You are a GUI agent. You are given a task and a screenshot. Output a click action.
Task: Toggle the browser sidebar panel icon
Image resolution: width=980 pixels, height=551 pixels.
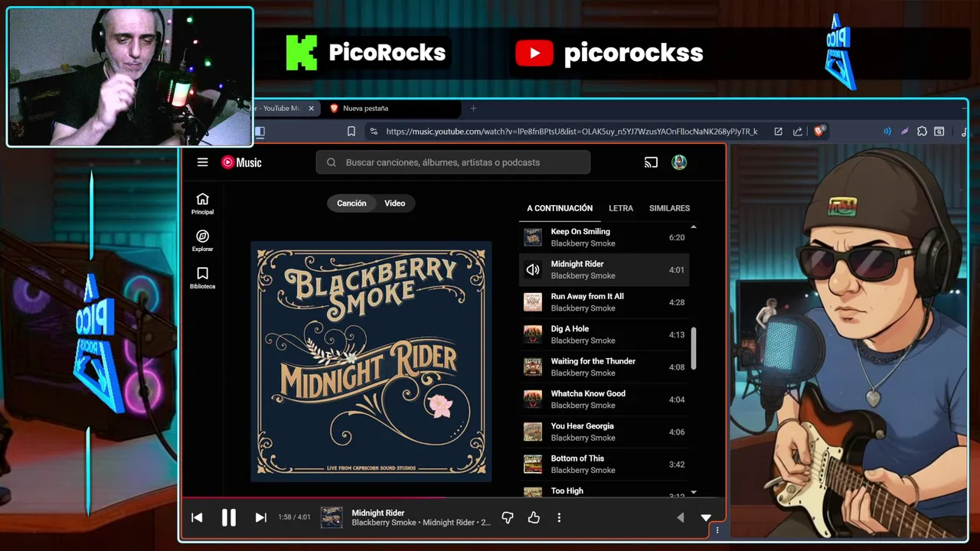tap(260, 132)
